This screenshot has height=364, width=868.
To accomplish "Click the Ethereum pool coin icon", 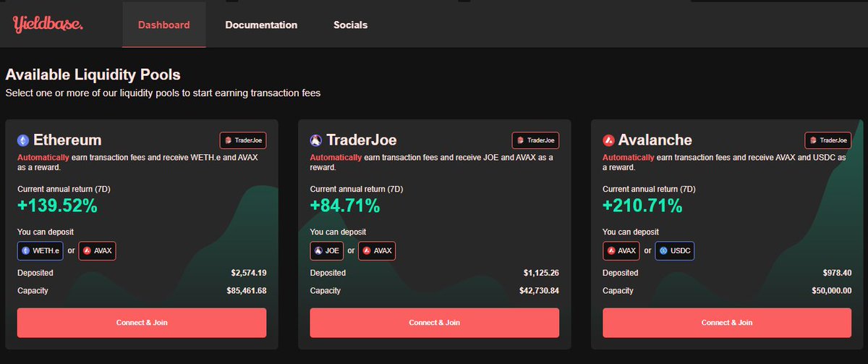I will (23, 140).
